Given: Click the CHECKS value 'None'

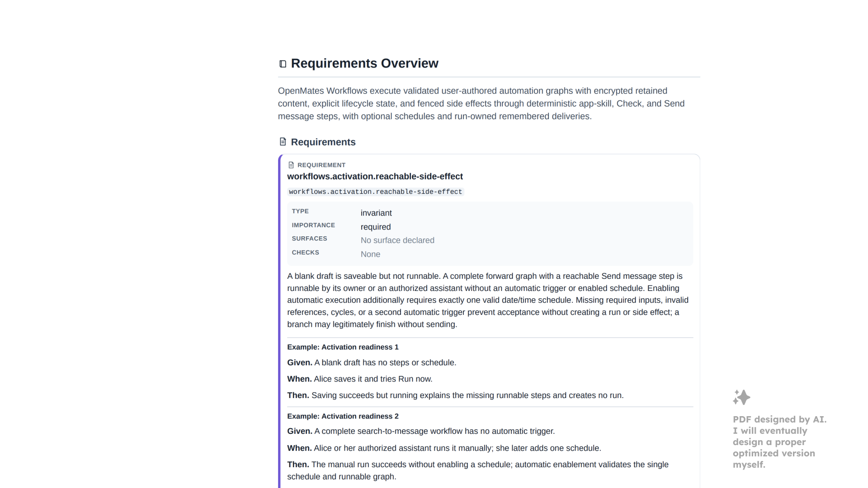Looking at the screenshot, I should click(370, 254).
